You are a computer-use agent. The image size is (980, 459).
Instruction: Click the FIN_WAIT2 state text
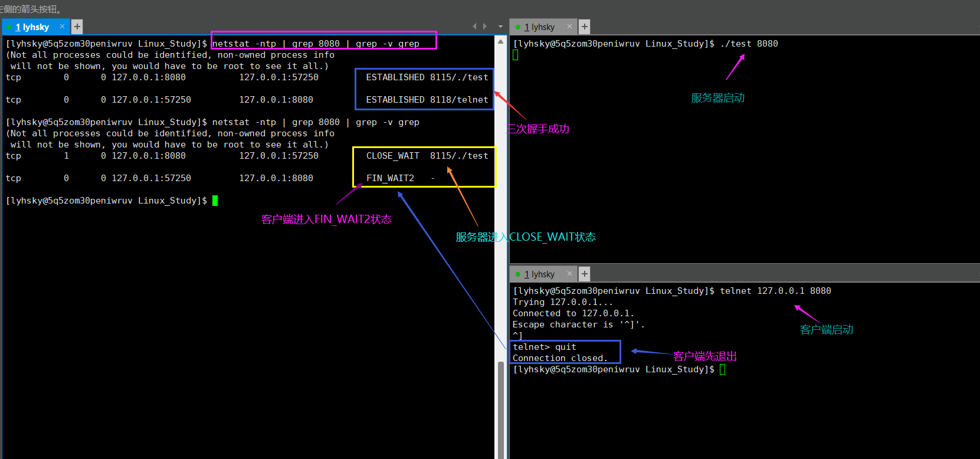pyautogui.click(x=390, y=178)
